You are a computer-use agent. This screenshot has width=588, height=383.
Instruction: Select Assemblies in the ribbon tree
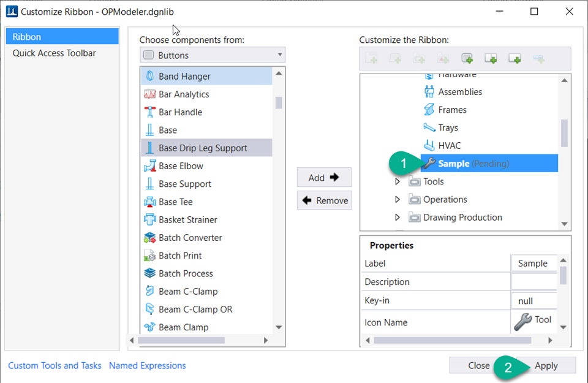coord(460,92)
